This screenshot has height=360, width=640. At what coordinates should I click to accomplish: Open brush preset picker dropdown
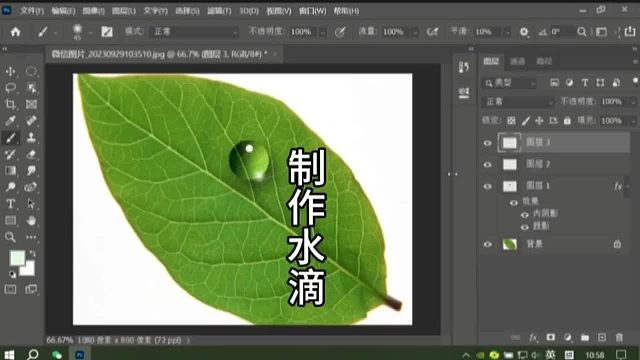point(90,32)
